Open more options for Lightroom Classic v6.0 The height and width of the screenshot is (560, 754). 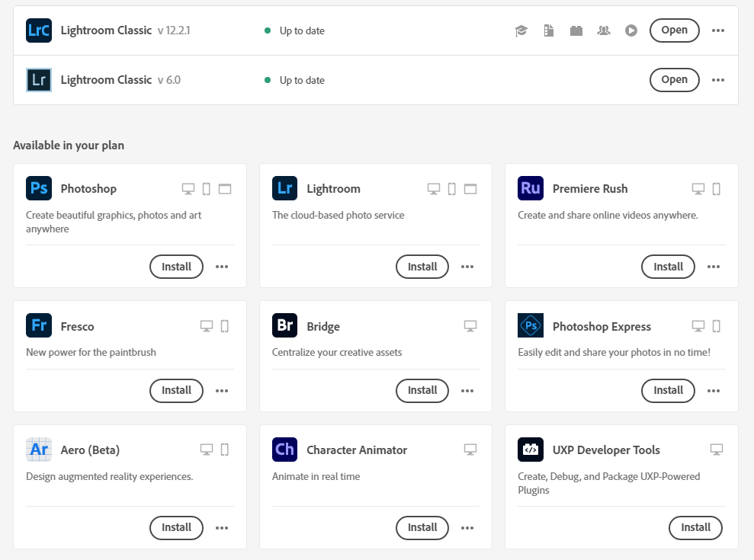pyautogui.click(x=717, y=80)
